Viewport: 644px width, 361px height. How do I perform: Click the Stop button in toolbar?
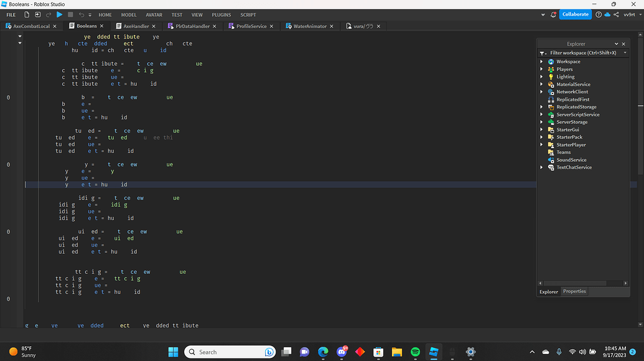(x=70, y=14)
